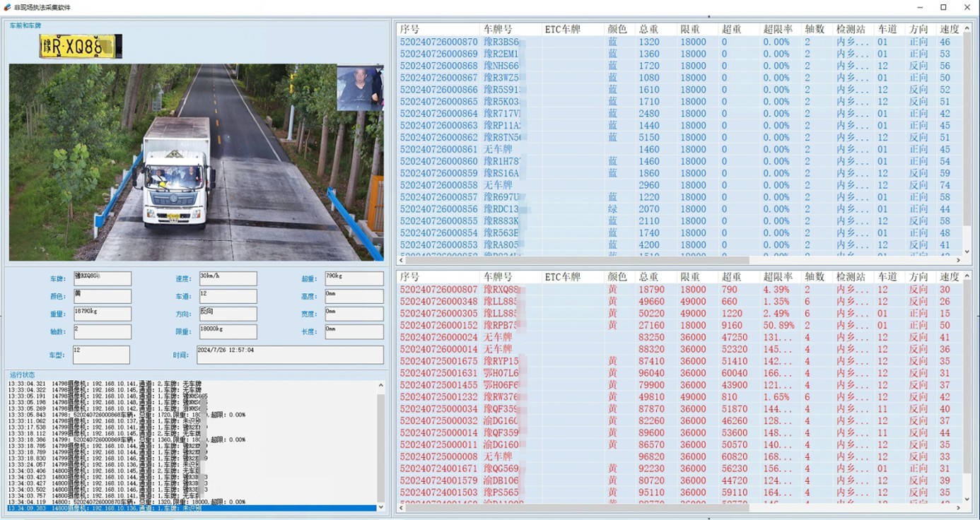The width and height of the screenshot is (980, 520).
Task: Click the 时间 field with 2024/7/26 timestamp
Action: point(290,354)
